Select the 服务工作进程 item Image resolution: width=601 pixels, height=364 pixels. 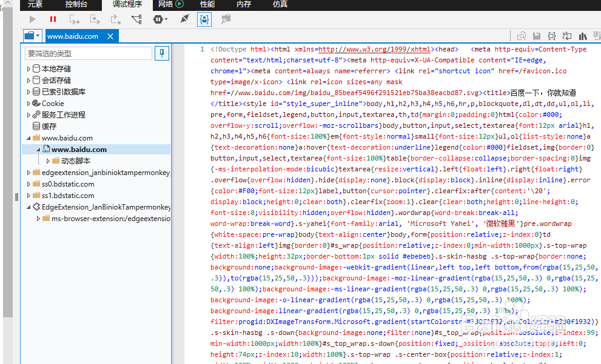click(63, 115)
